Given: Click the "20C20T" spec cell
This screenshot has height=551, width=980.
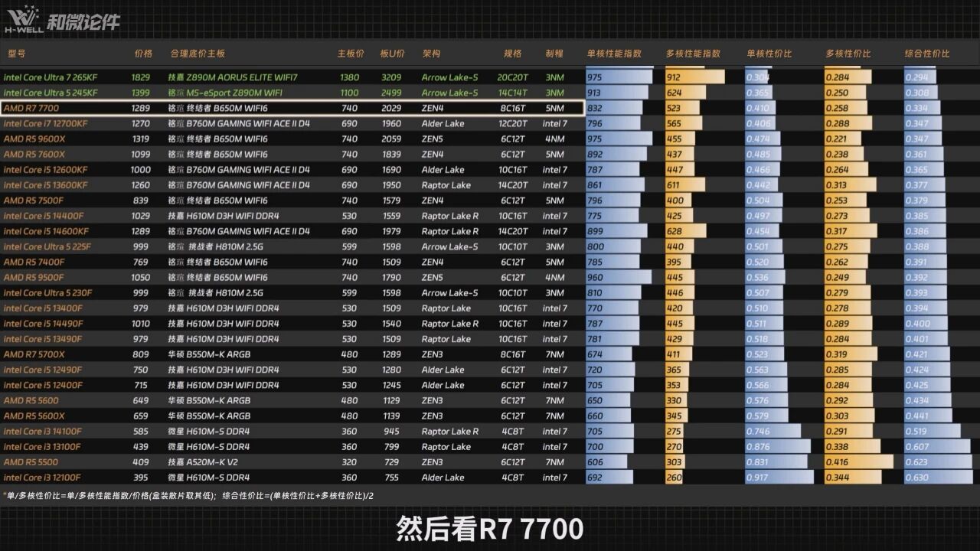Looking at the screenshot, I should 512,77.
